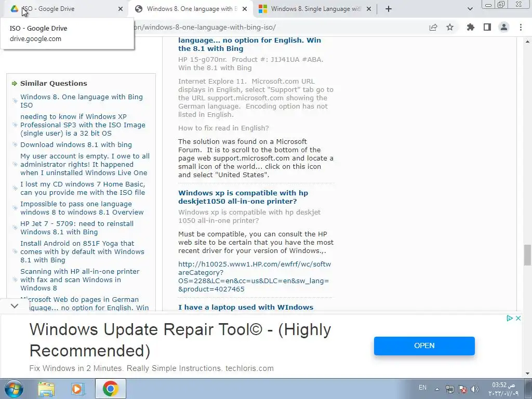
Task: Select the Chrome taskbar icon
Action: [111, 389]
